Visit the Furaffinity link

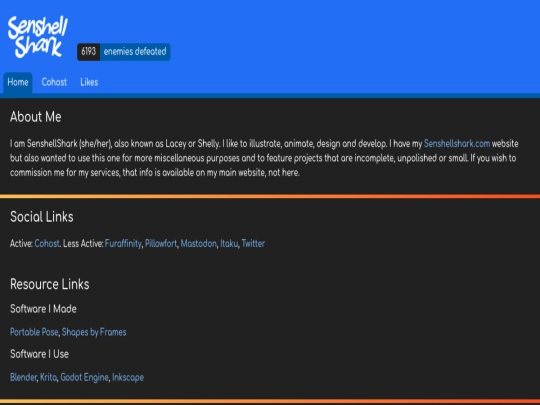pos(123,243)
